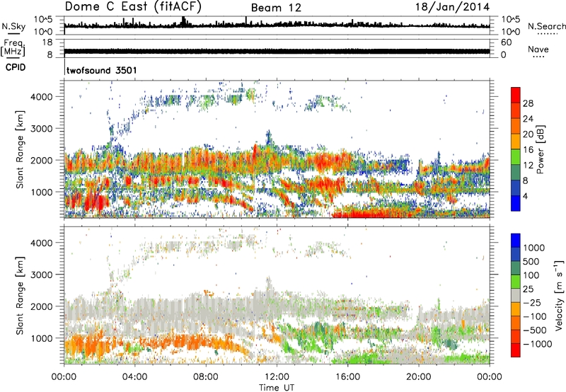
Task: Click the '3000' tick on velocity panel
Action: [41, 275]
